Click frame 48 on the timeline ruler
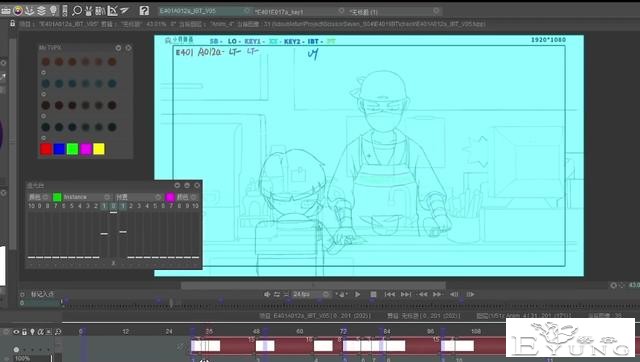The image size is (640, 362). 256,331
